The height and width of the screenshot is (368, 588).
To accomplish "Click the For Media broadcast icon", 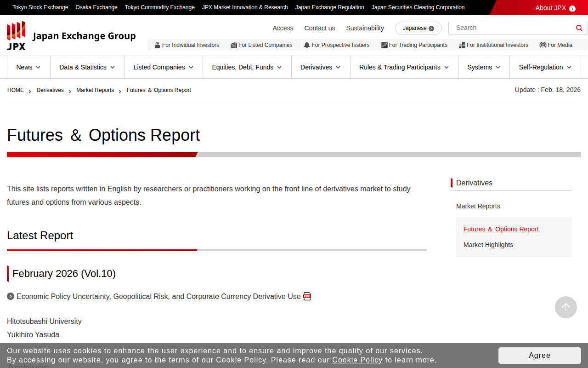I will (543, 45).
